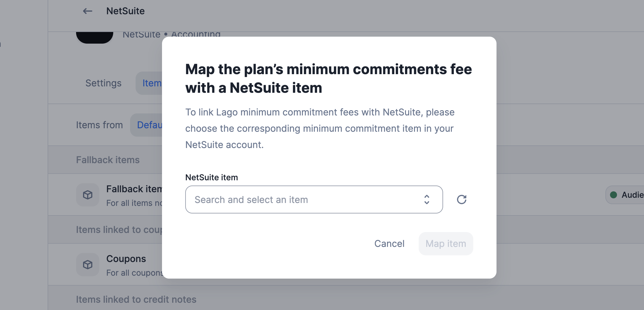Click the green Audie status chip

point(625,195)
